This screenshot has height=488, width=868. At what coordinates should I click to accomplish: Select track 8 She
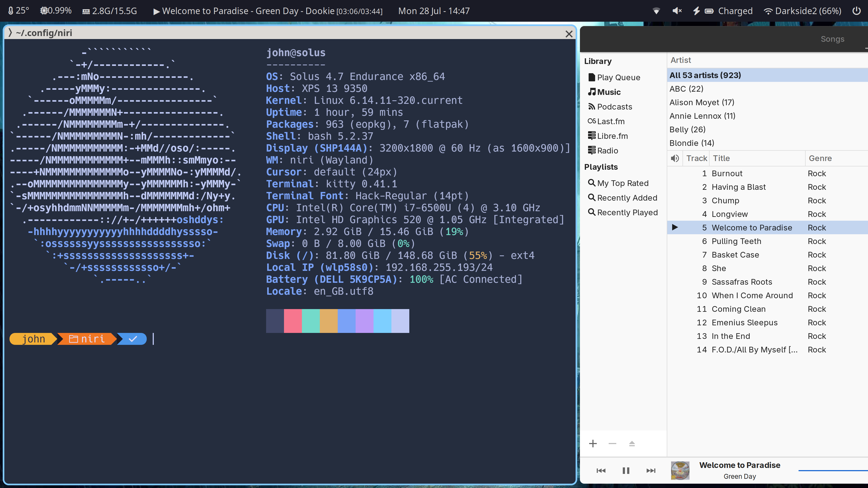[768, 268]
